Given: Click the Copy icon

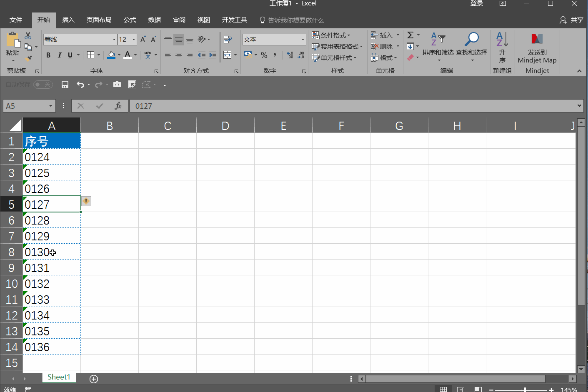Looking at the screenshot, I should 28,47.
